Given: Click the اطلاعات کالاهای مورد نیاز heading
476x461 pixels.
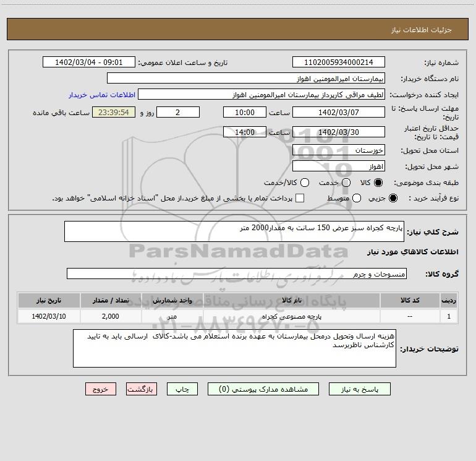Looking at the screenshot, I should coord(412,252).
